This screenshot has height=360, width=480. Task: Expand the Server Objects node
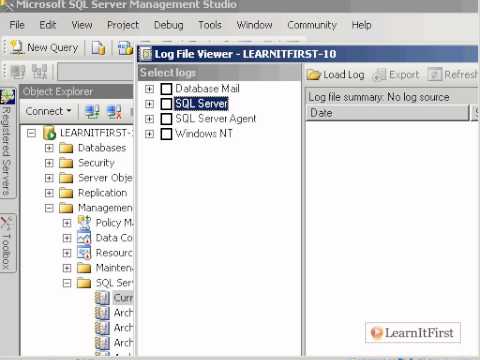[49, 178]
